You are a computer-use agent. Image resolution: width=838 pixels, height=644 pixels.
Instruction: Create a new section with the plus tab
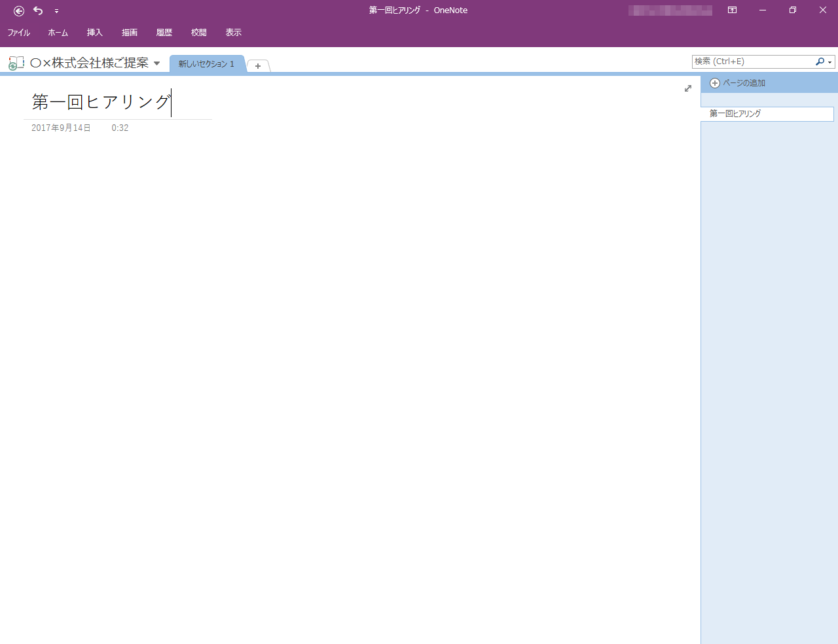[x=258, y=65]
